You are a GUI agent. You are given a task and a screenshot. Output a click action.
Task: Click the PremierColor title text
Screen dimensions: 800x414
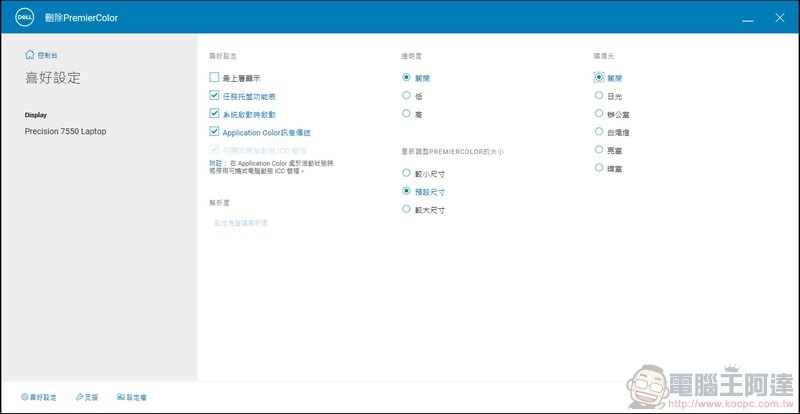[x=81, y=18]
